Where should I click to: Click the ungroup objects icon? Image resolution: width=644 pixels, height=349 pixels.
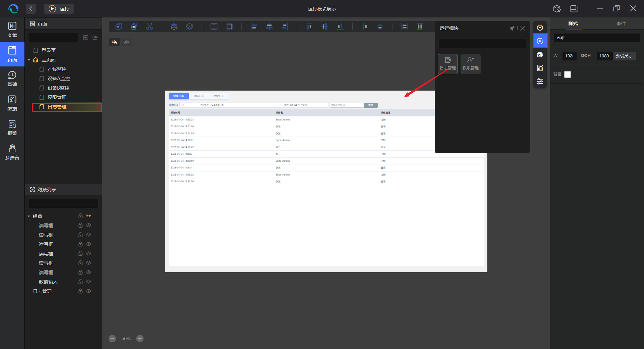click(x=229, y=27)
